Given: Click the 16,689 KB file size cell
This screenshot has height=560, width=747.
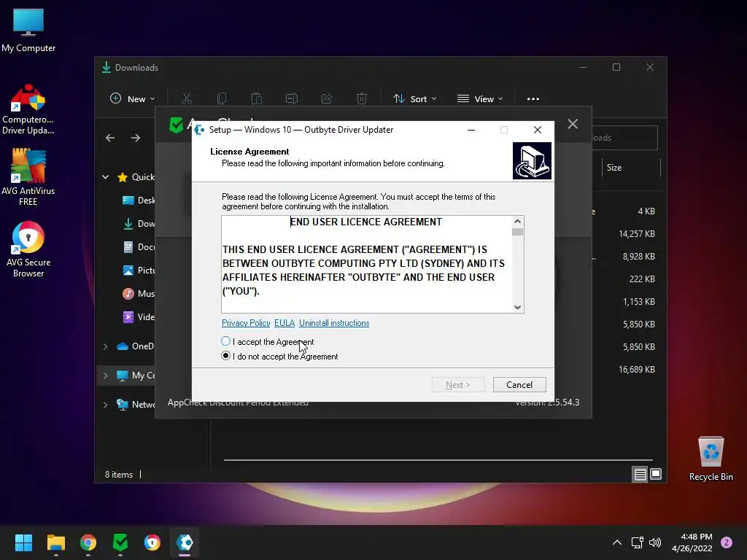Looking at the screenshot, I should point(636,370).
